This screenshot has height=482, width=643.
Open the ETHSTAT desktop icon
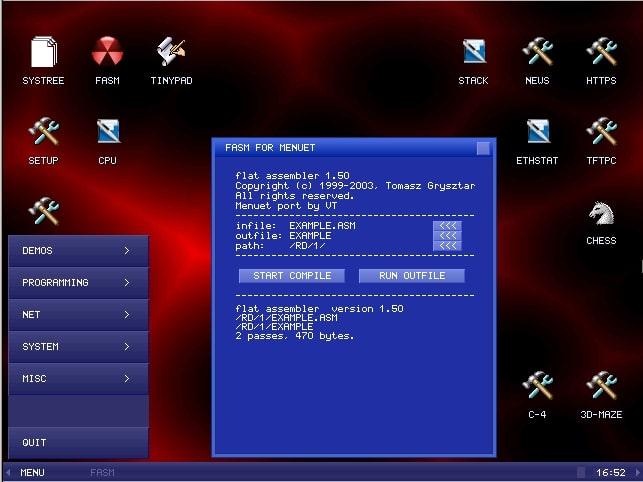coord(537,133)
